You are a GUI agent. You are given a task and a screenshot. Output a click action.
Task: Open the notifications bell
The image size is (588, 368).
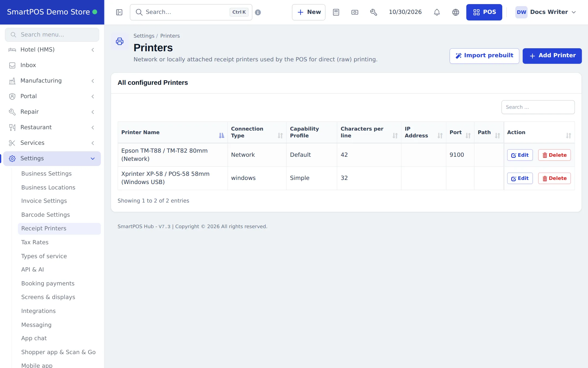coord(437,12)
